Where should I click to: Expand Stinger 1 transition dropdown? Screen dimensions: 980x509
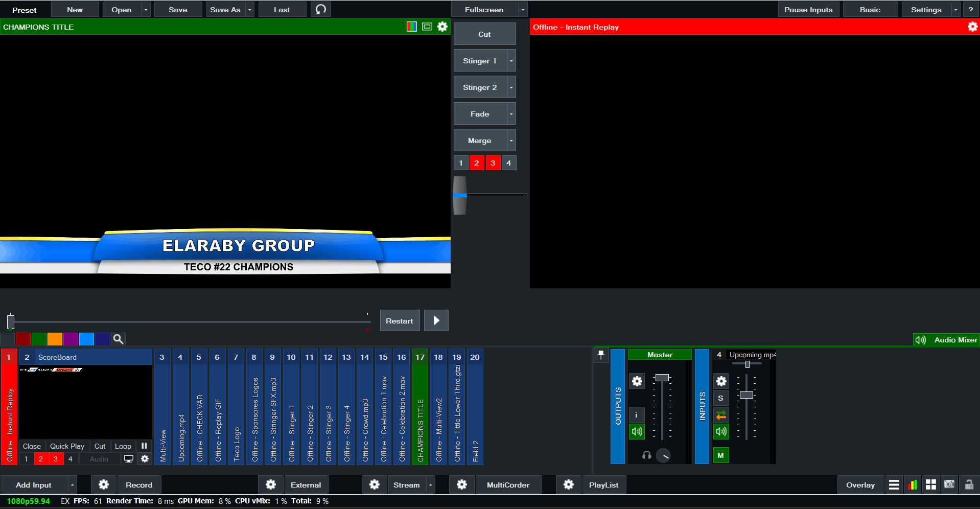[511, 61]
